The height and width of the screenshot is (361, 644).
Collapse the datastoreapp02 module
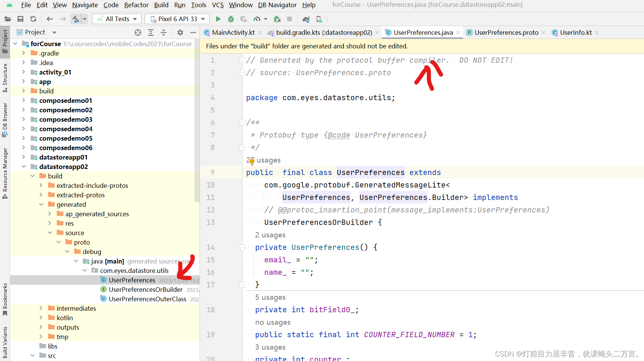23,167
